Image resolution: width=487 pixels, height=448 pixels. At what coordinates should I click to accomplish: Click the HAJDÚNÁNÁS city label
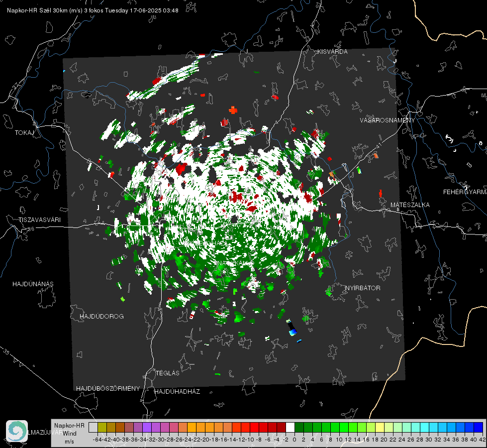coord(33,284)
